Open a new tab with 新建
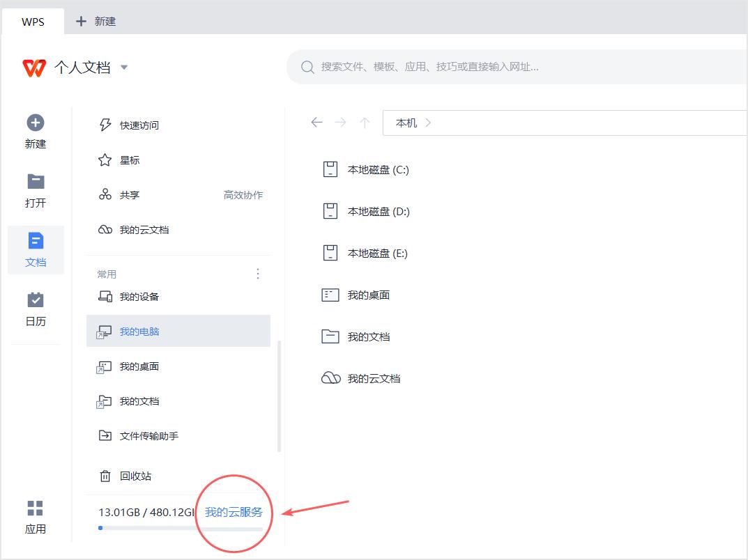This screenshot has height=560, width=748. tap(96, 22)
